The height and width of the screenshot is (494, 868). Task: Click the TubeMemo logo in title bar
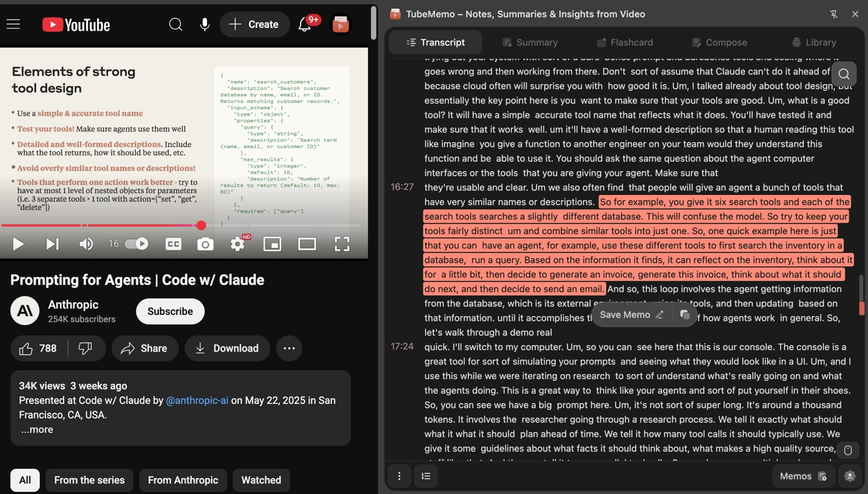[x=395, y=14]
